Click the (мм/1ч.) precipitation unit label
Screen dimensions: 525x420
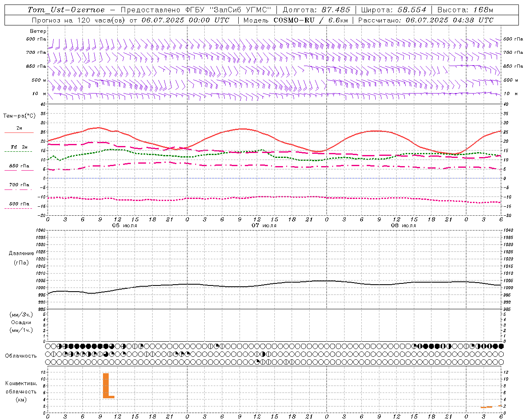coord(21,330)
